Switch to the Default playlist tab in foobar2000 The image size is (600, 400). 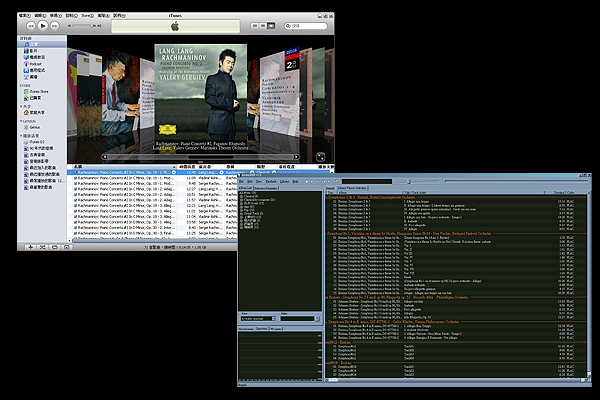pos(330,188)
